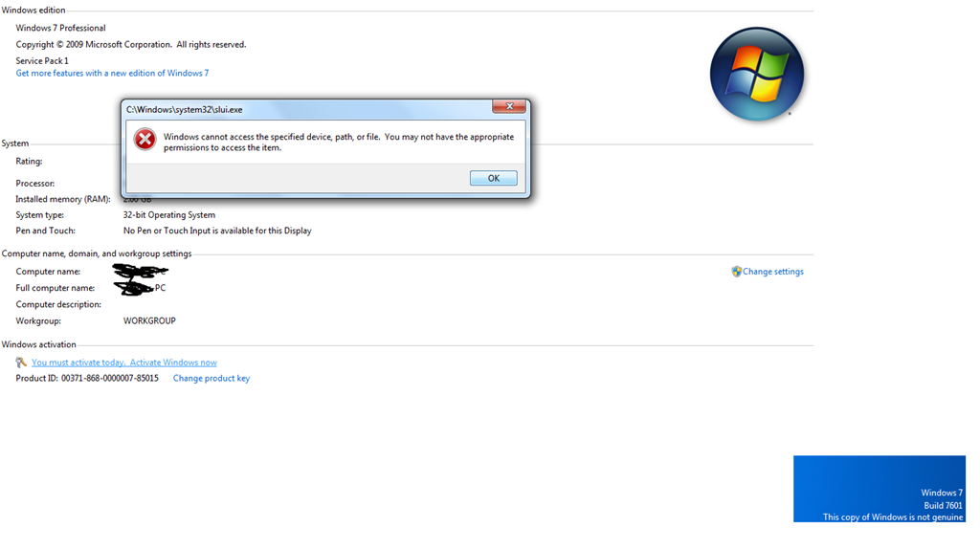
Task: Click Change settings link
Action: [x=772, y=272]
